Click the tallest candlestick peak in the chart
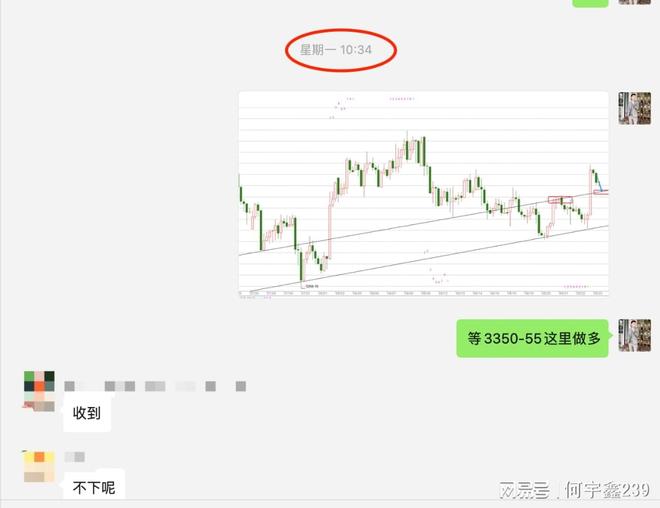660x508 pixels. [x=408, y=134]
